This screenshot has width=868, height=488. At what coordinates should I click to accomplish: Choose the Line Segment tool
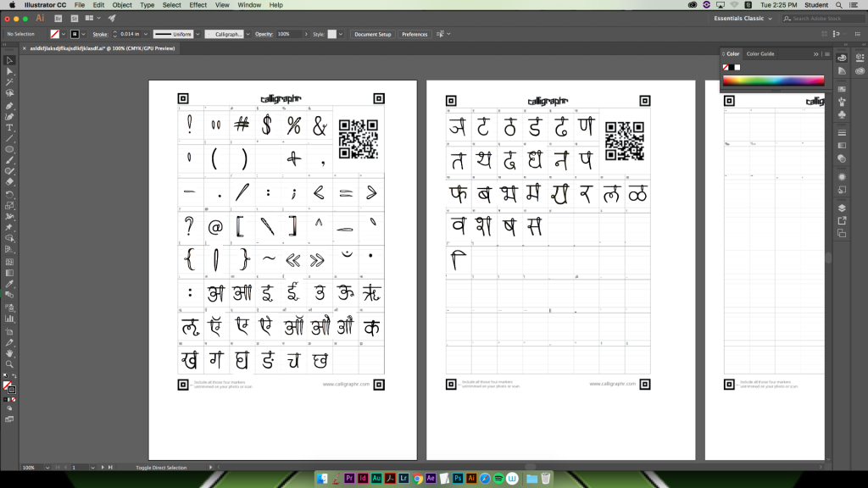pos(9,139)
